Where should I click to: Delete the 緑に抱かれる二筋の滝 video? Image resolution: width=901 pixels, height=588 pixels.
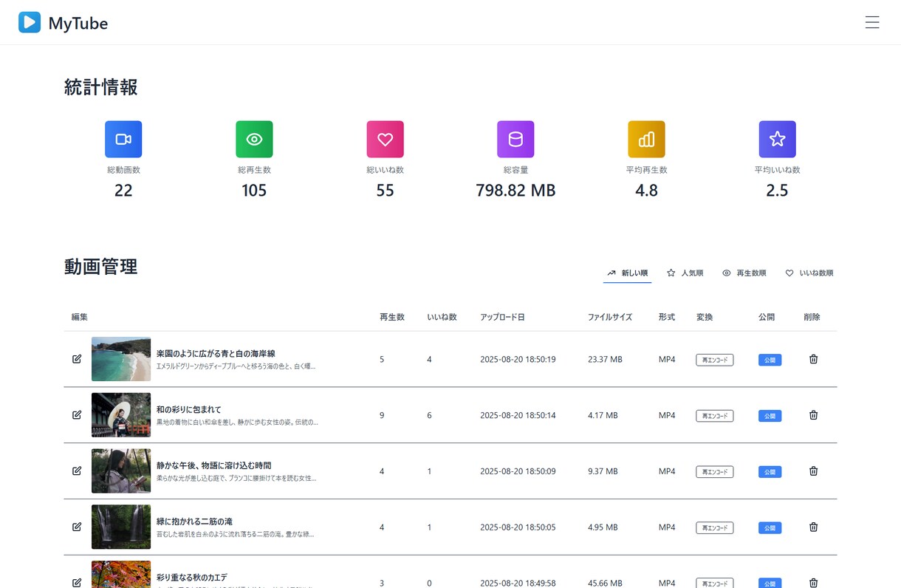click(813, 527)
